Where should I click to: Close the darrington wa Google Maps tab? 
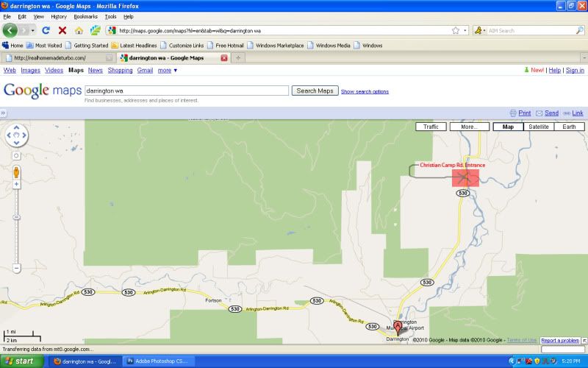coord(224,58)
